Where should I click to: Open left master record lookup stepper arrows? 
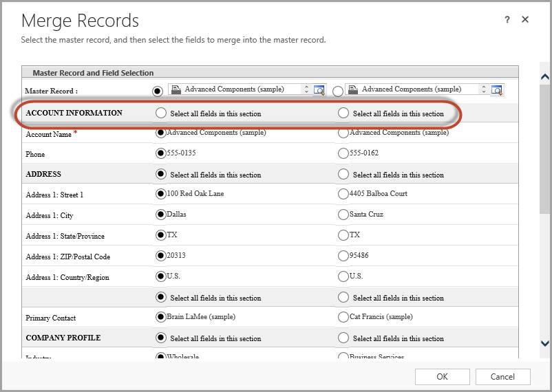click(x=306, y=89)
